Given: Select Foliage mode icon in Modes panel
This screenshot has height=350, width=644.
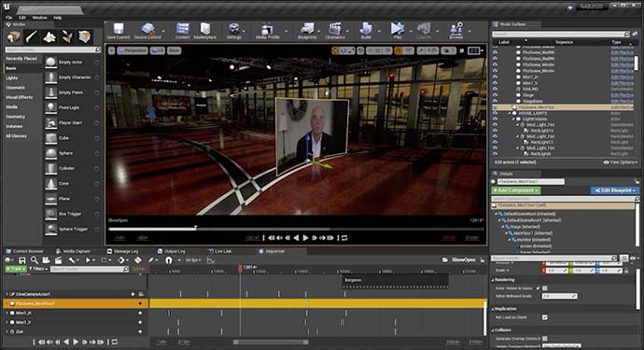Looking at the screenshot, I should pos(67,37).
